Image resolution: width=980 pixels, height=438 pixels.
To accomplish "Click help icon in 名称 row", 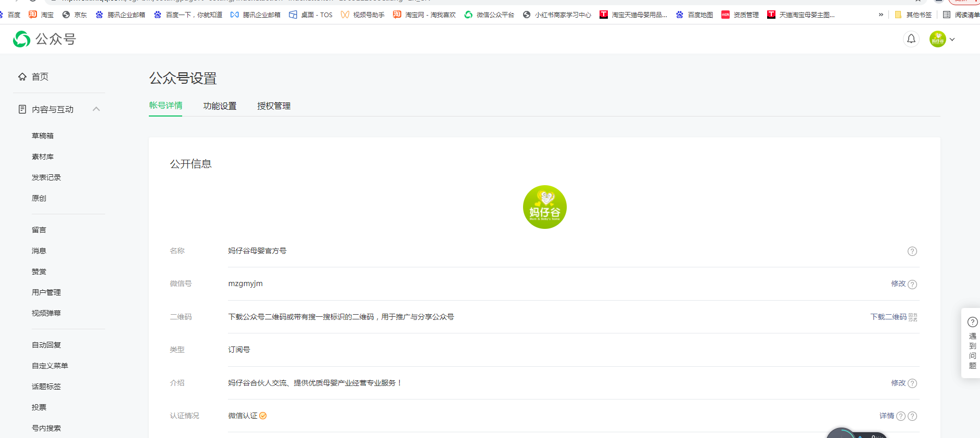I will [912, 251].
